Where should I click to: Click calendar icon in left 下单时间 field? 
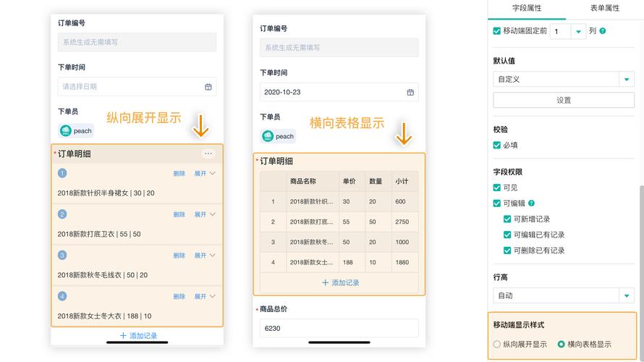pos(208,87)
